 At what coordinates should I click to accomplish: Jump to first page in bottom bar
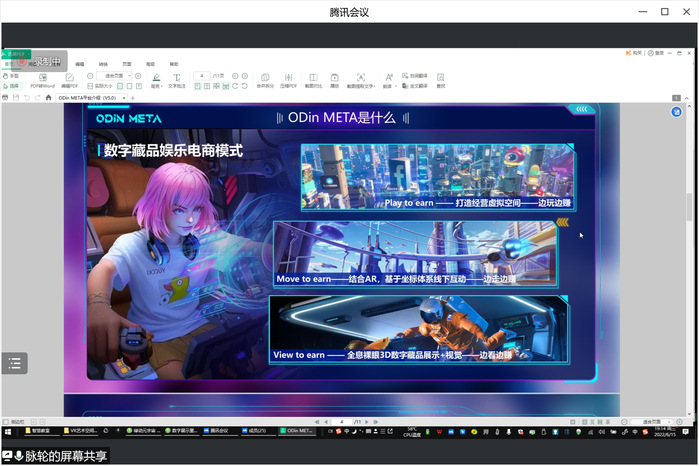(317, 422)
